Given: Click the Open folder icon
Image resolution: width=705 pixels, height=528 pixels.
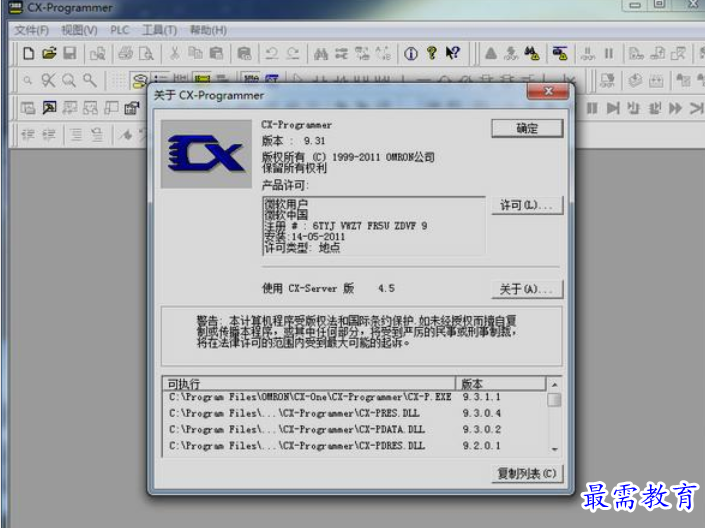Looking at the screenshot, I should click(49, 53).
